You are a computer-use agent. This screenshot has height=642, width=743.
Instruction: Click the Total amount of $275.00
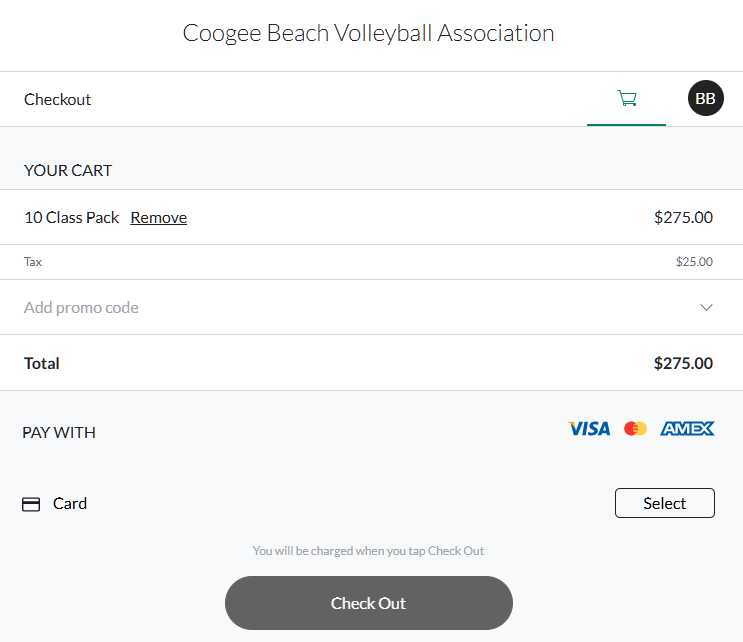tap(683, 363)
